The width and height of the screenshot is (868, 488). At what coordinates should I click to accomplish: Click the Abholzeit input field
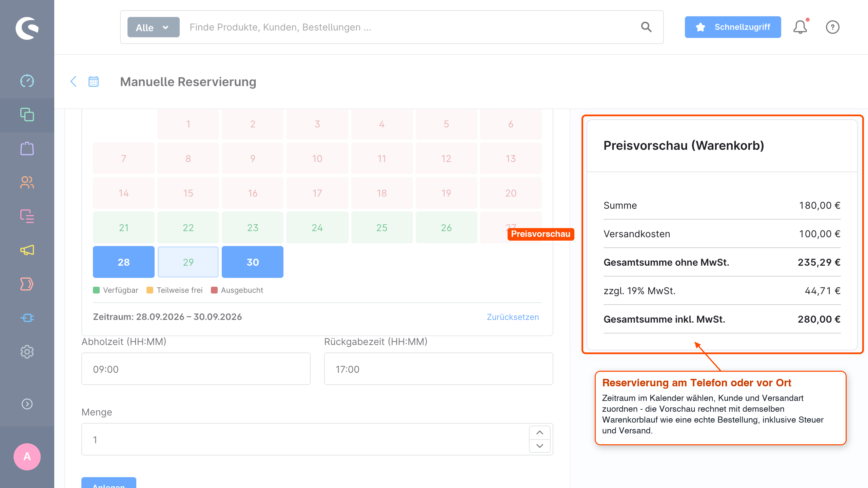(x=196, y=369)
